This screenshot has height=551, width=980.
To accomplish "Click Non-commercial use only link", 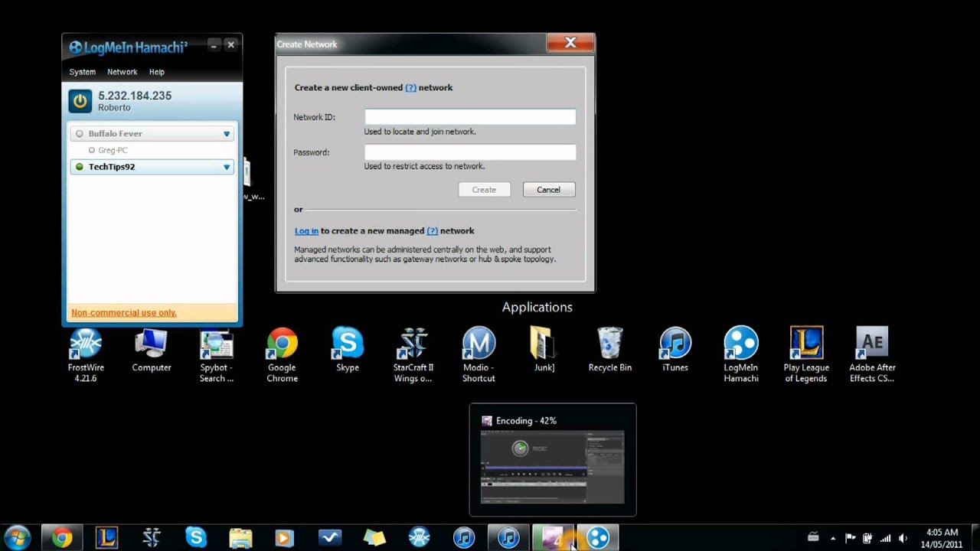I will pos(124,313).
